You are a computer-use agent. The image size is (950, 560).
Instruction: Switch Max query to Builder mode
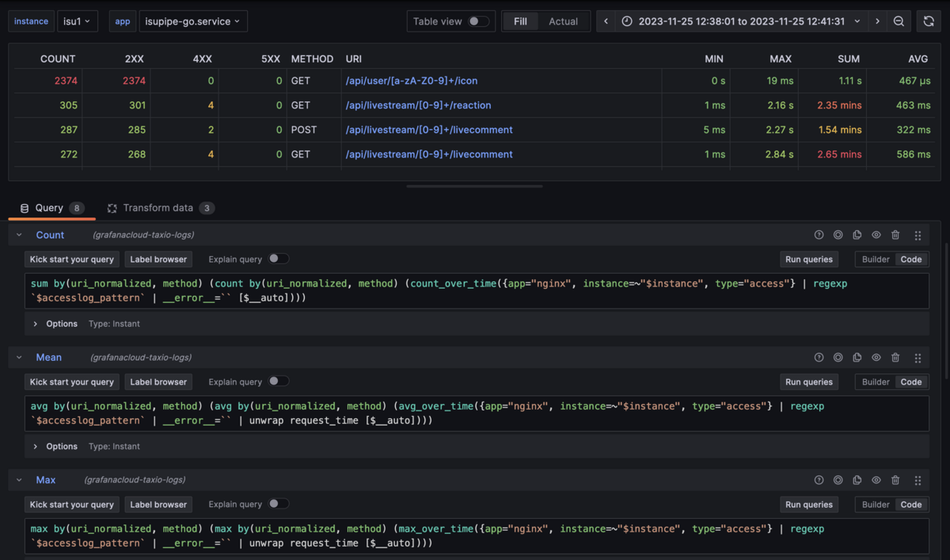click(x=876, y=504)
